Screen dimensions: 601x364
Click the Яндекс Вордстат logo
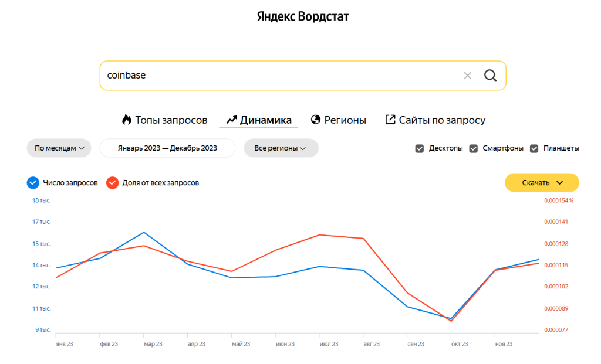[303, 16]
